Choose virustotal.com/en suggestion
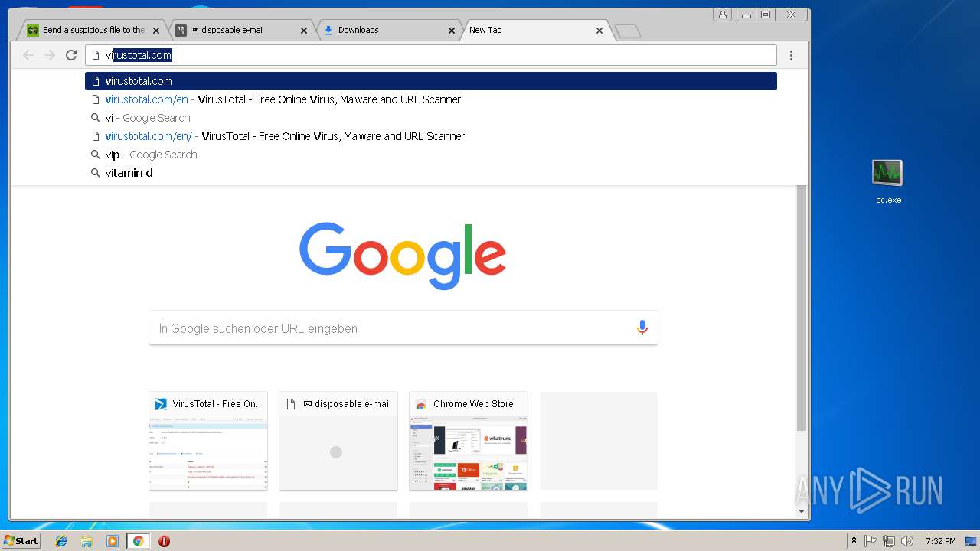Image resolution: width=980 pixels, height=551 pixels. pos(431,99)
